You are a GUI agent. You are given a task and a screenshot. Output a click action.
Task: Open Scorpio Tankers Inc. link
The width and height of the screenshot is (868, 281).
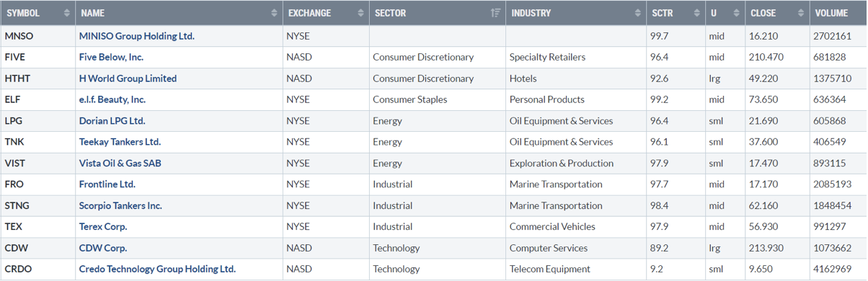tap(120, 205)
